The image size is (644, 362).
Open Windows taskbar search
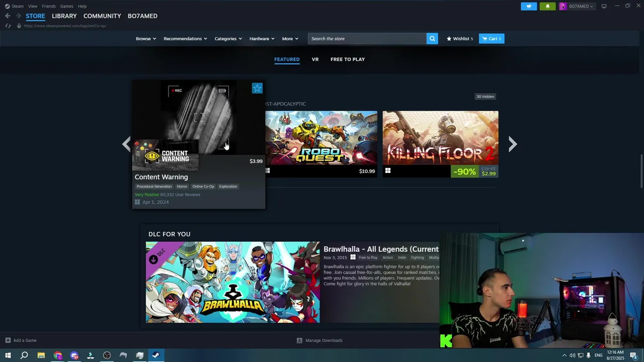point(24,355)
